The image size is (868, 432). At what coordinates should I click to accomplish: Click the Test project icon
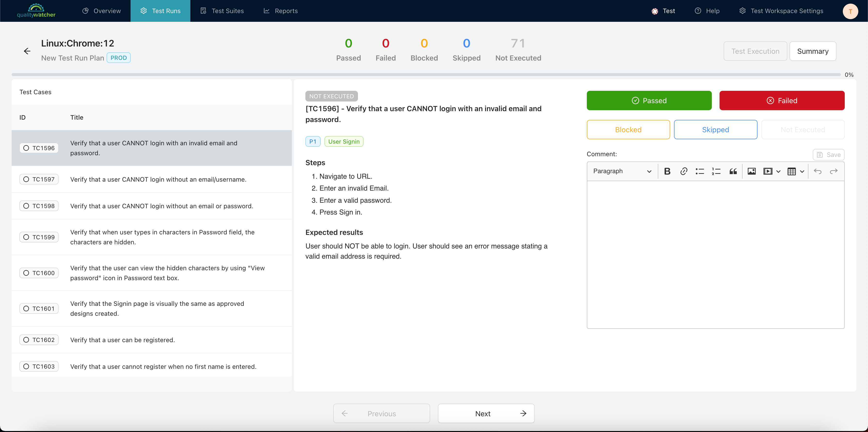[655, 11]
